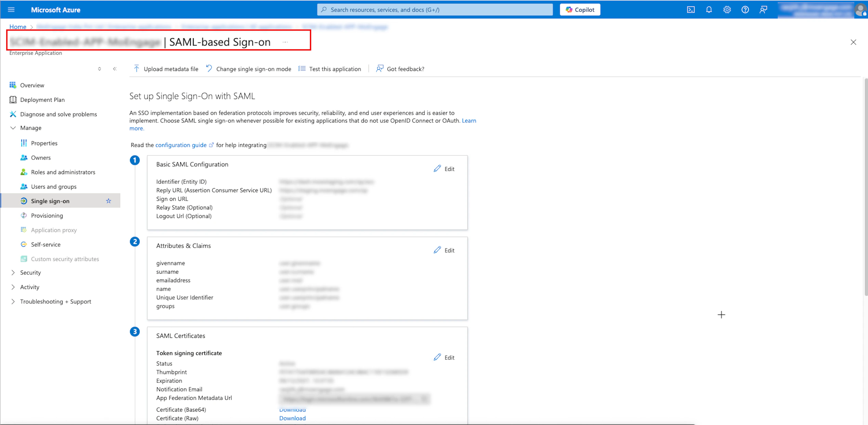Click Change single sign-on mode
This screenshot has width=868, height=425.
(249, 69)
